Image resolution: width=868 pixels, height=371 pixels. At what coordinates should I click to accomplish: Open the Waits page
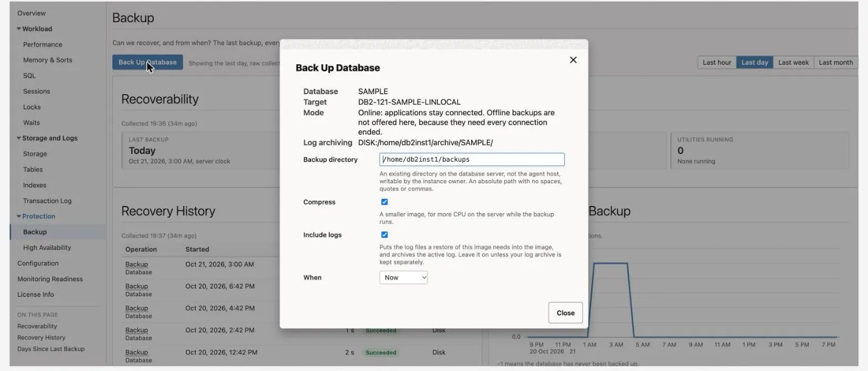click(32, 123)
